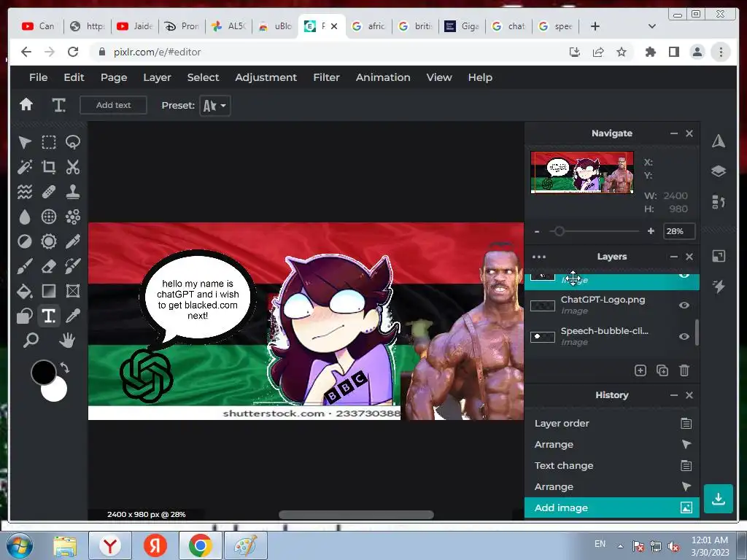Click the black foreground color swatch

click(x=43, y=372)
